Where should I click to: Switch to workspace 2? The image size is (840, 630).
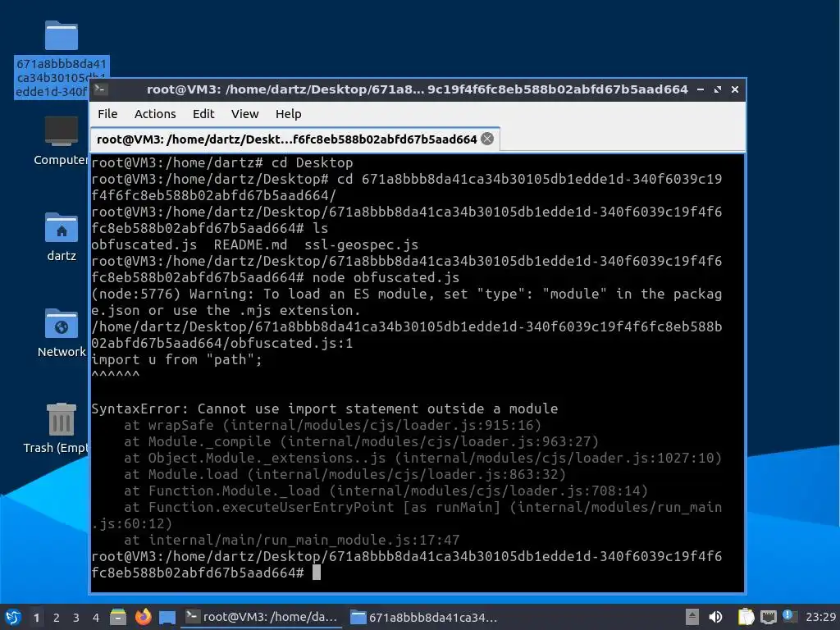(57, 618)
